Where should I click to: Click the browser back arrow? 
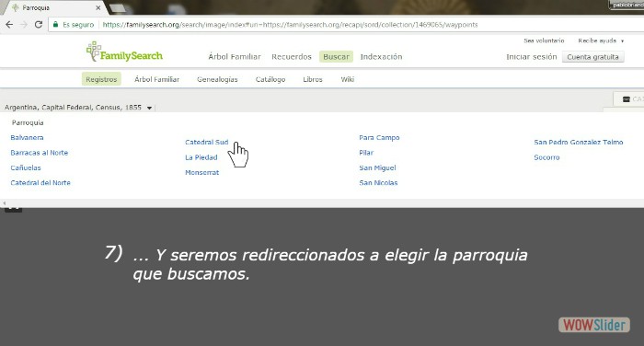coord(9,25)
